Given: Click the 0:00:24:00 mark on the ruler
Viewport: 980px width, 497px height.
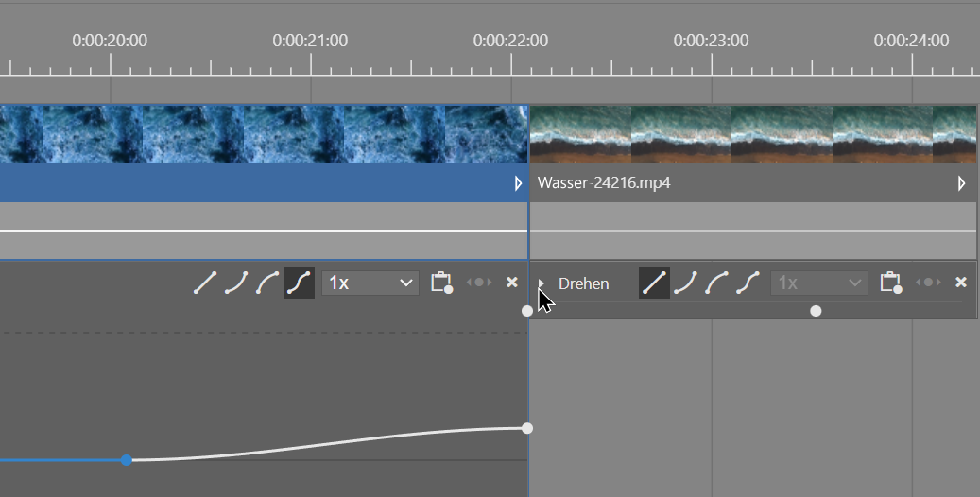Looking at the screenshot, I should pyautogui.click(x=911, y=41).
